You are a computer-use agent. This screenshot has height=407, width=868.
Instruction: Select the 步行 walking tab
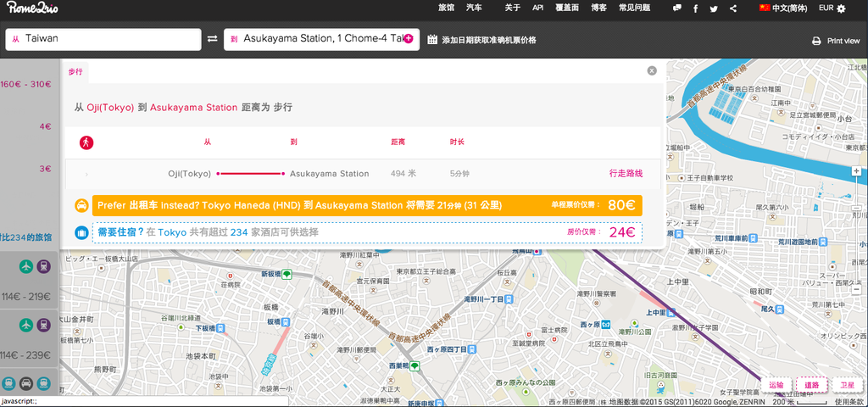pyautogui.click(x=75, y=72)
